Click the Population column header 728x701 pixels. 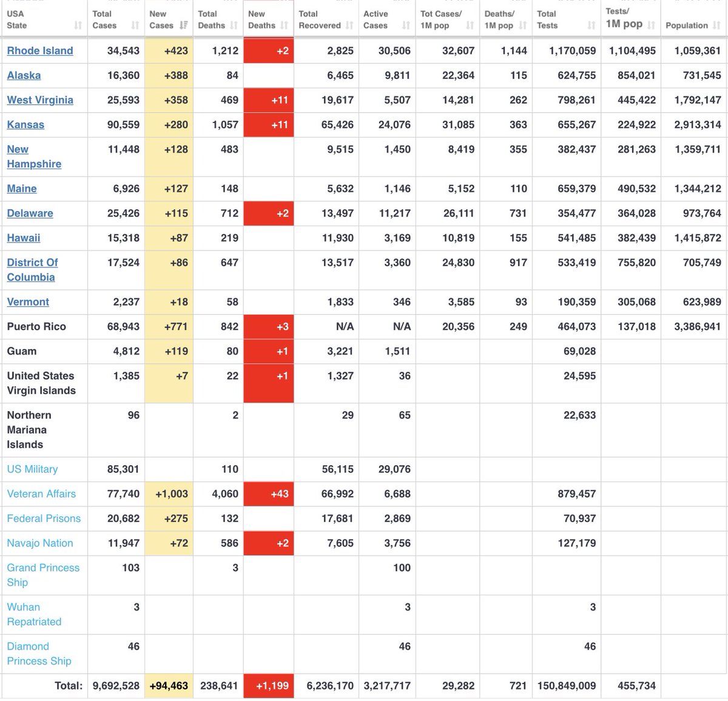click(x=693, y=19)
